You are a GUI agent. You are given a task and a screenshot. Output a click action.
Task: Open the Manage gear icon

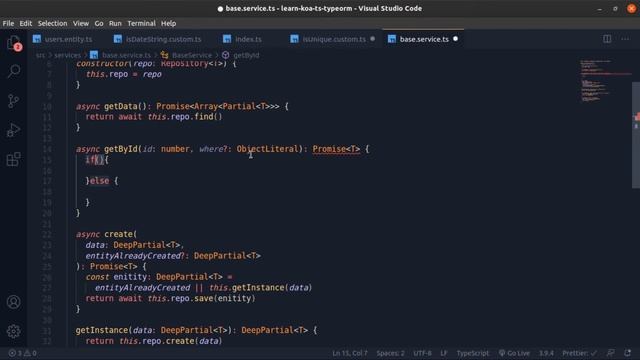click(x=13, y=331)
